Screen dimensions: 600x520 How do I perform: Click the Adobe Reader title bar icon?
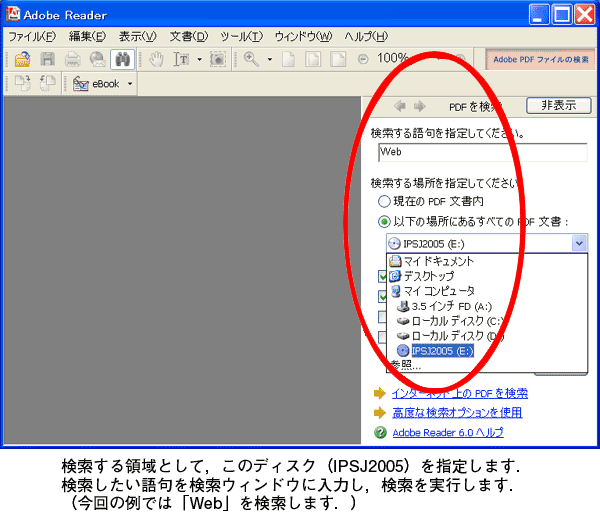click(13, 14)
